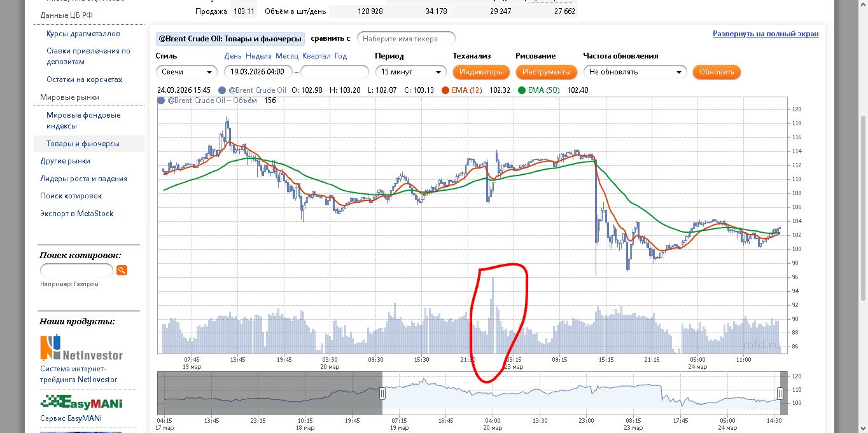Select the Квартал range link
The image size is (868, 433).
pyautogui.click(x=316, y=56)
